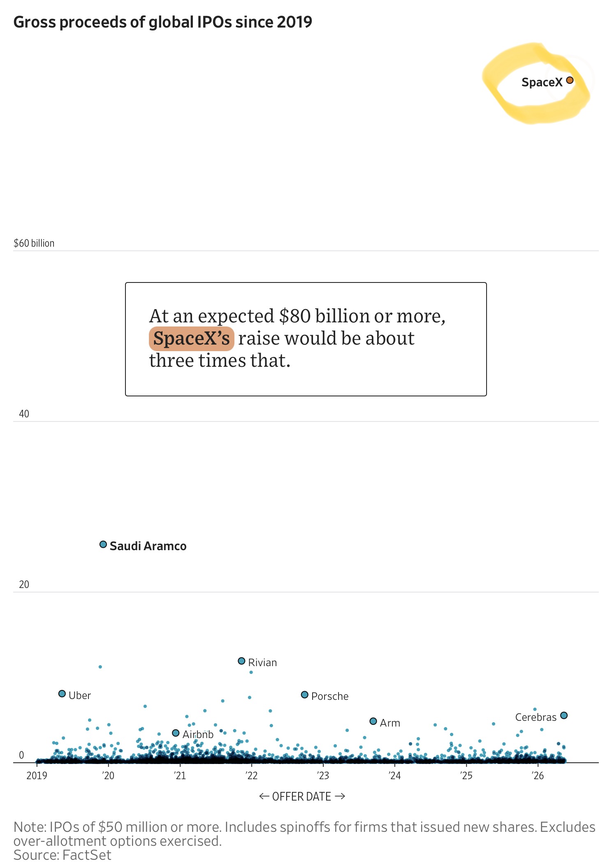Select the Airbnb IPO dot
Screen dimensions: 612x868
tap(176, 733)
